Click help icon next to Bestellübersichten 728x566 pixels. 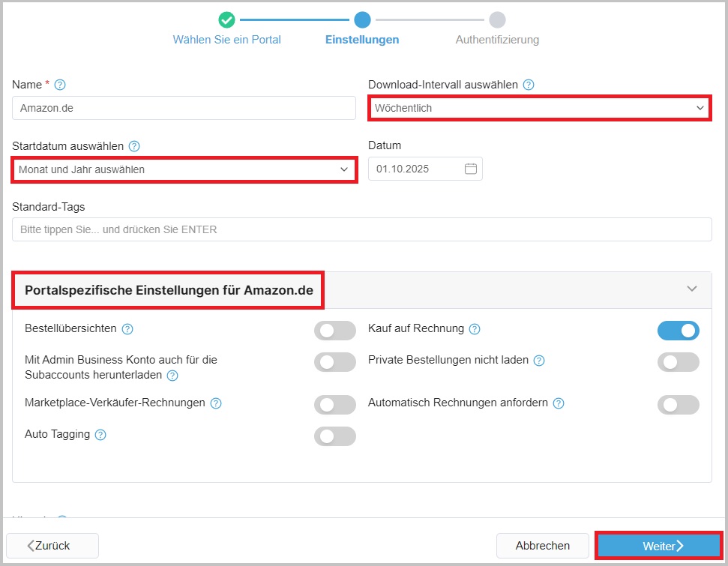coord(127,329)
